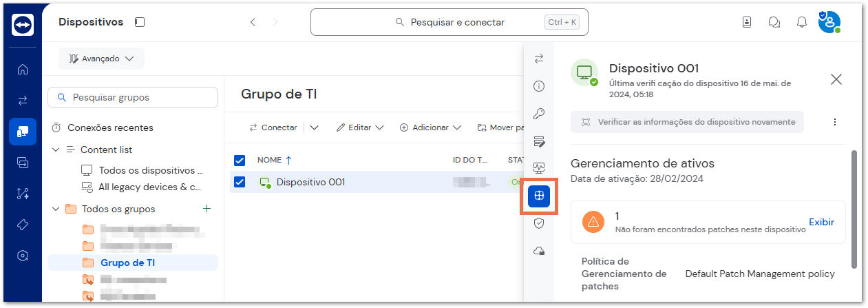Open the monitoring pulse tab in device panel
Screen dimensions: 868x308
point(539,168)
